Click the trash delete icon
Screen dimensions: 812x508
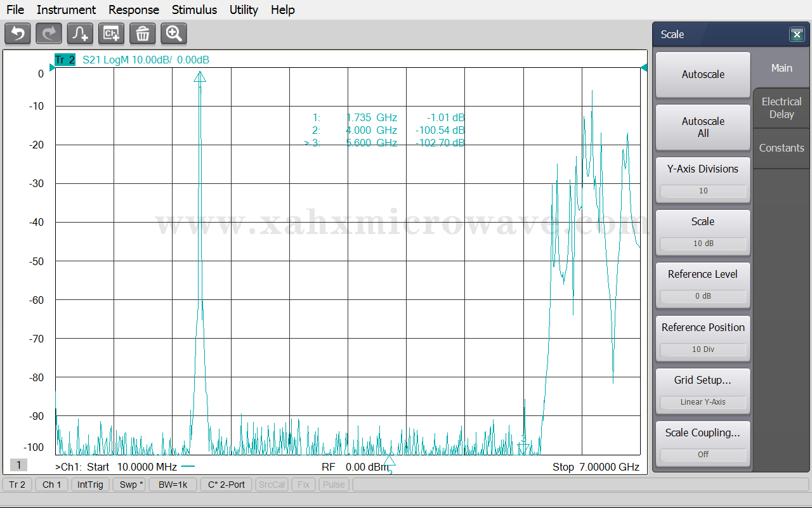(143, 34)
